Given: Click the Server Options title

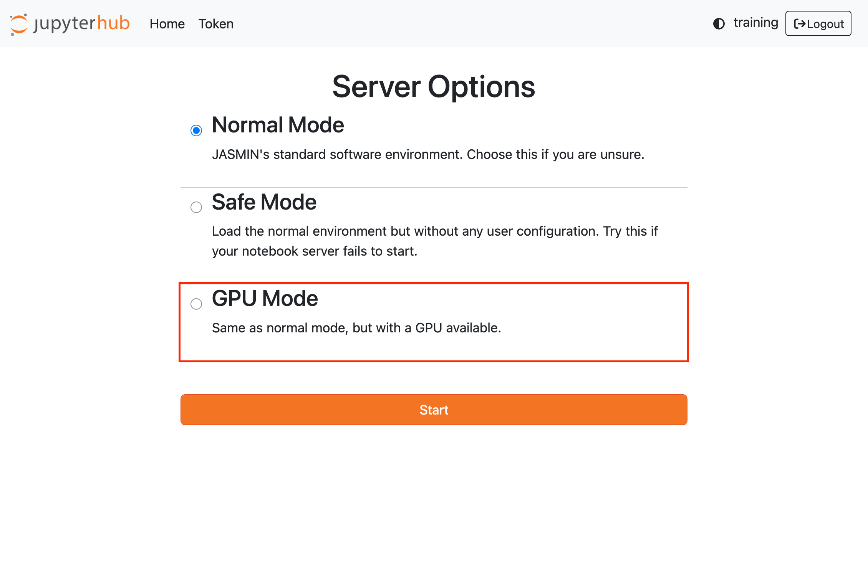Looking at the screenshot, I should [x=434, y=87].
